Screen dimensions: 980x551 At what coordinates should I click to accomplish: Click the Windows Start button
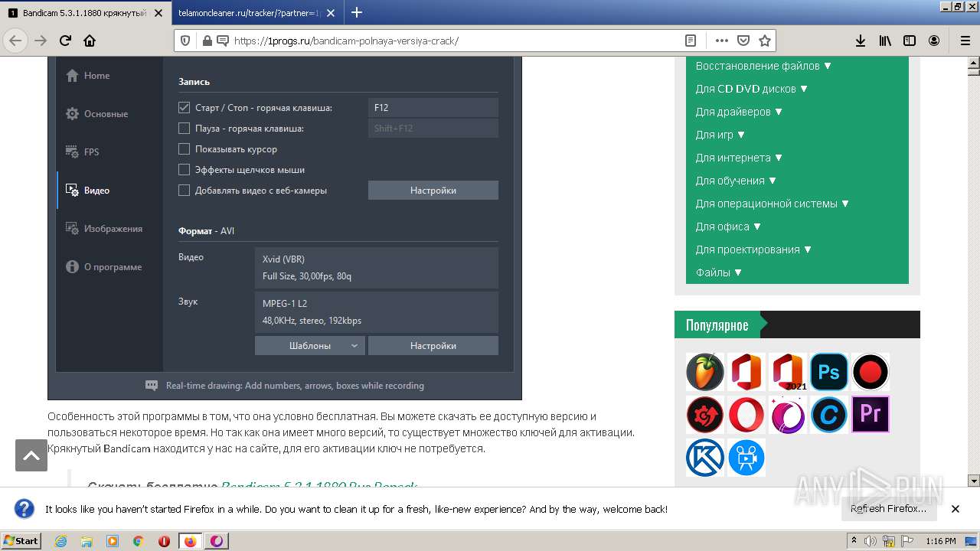(x=21, y=541)
